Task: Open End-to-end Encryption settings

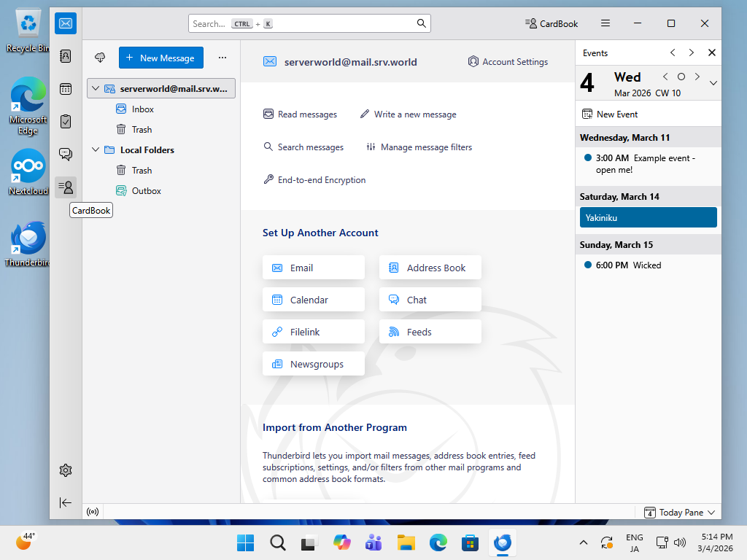Action: pyautogui.click(x=314, y=180)
